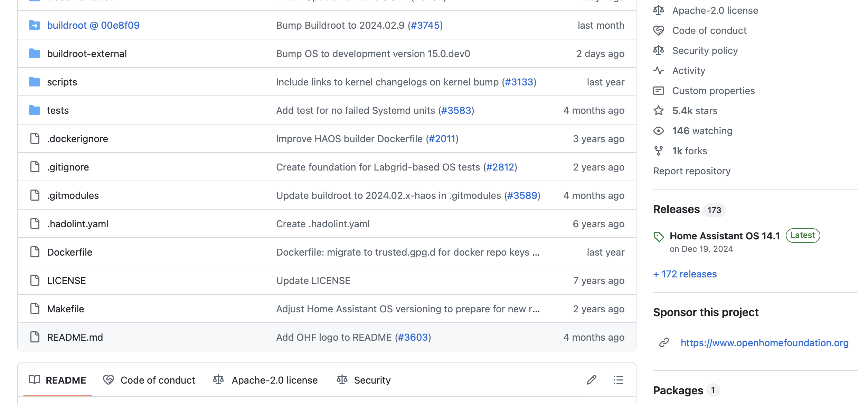Click the release tag icon
Screen dimensions: 868x404
(x=659, y=237)
